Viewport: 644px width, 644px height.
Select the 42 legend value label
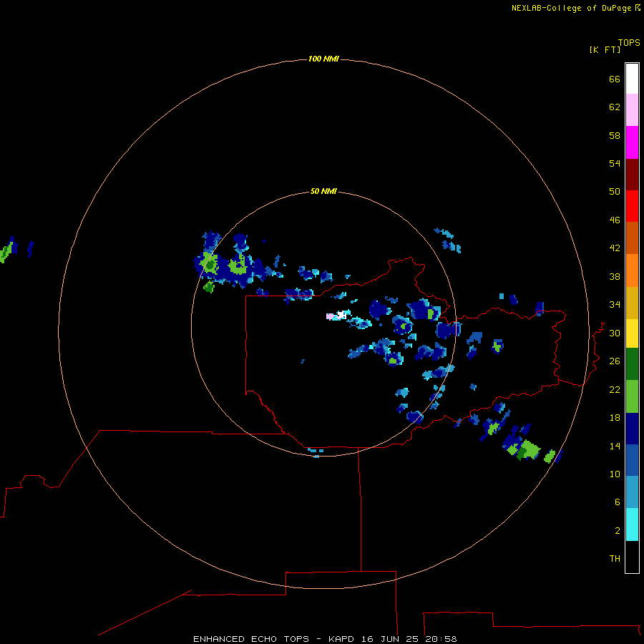click(615, 248)
